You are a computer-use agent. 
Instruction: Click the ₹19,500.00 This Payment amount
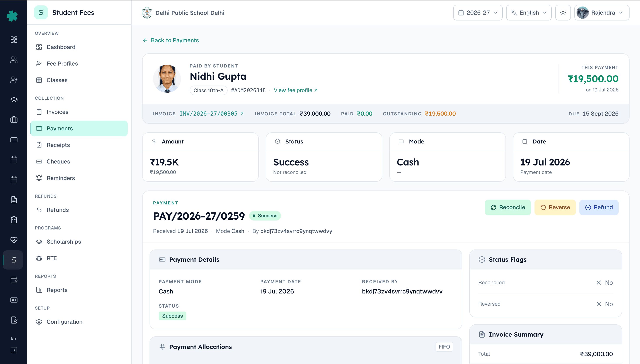[593, 79]
